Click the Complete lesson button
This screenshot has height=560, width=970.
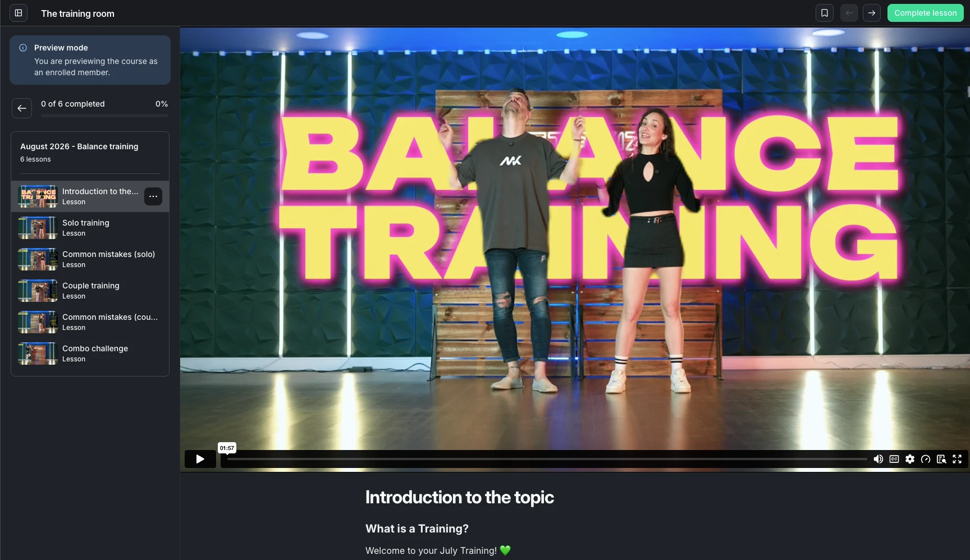pos(925,13)
